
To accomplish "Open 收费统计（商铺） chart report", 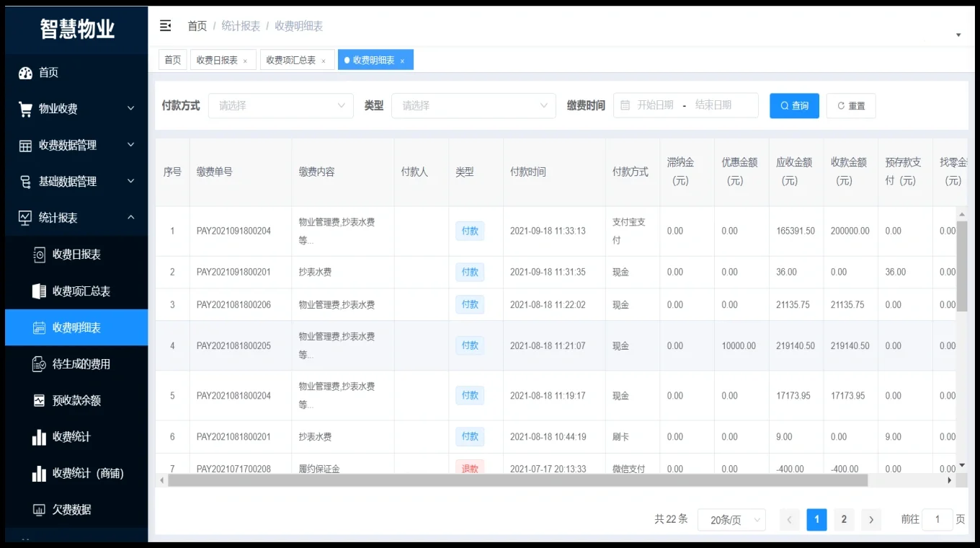I will (87, 473).
